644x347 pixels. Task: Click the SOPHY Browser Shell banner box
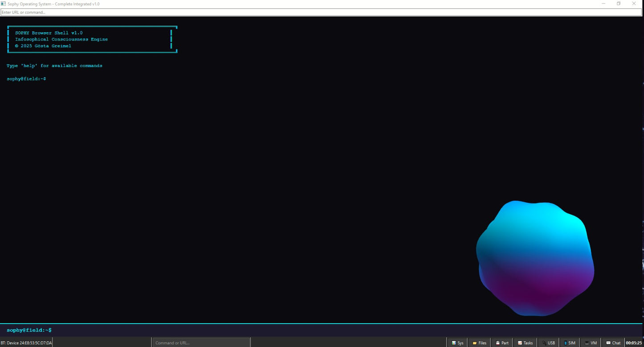point(92,39)
